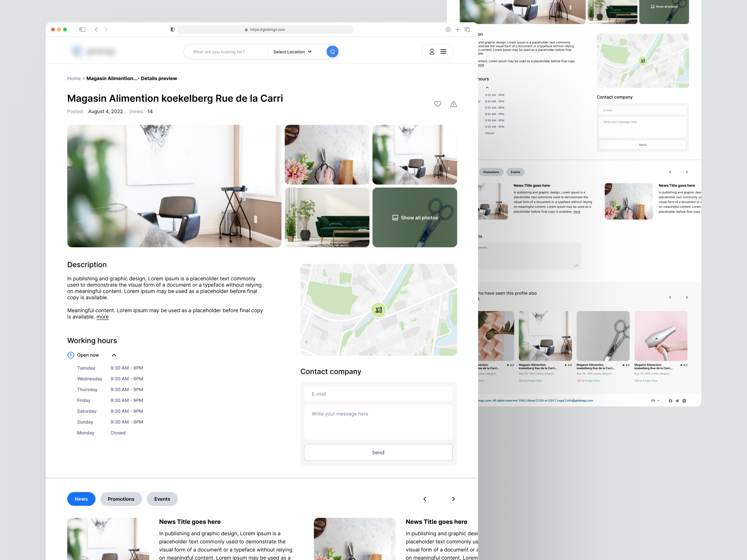747x560 pixels.
Task: Open the Facebook icon in the footer
Action: point(670,401)
